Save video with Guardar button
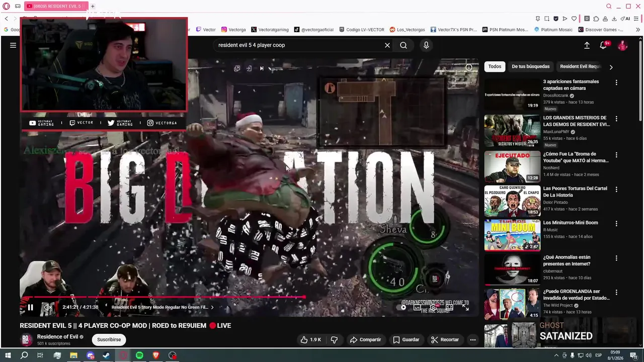644x362 pixels. 406,340
